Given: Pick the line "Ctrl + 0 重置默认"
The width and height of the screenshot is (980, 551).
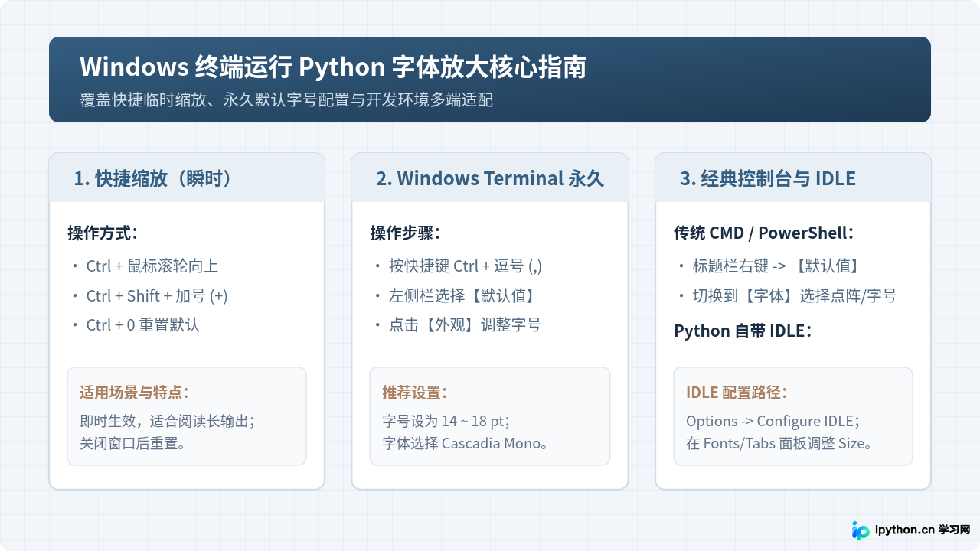Looking at the screenshot, I should tap(142, 324).
